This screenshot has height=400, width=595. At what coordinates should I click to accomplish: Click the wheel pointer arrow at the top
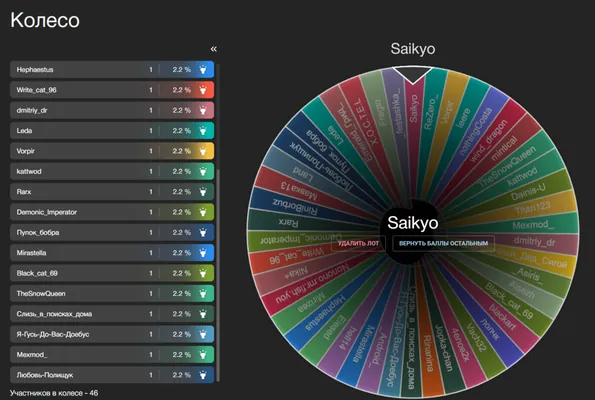412,75
